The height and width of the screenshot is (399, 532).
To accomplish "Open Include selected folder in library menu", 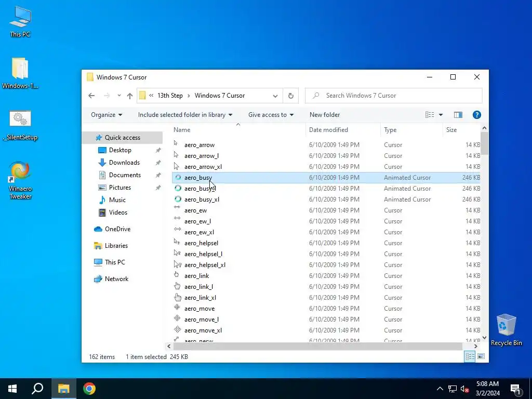I will point(185,115).
